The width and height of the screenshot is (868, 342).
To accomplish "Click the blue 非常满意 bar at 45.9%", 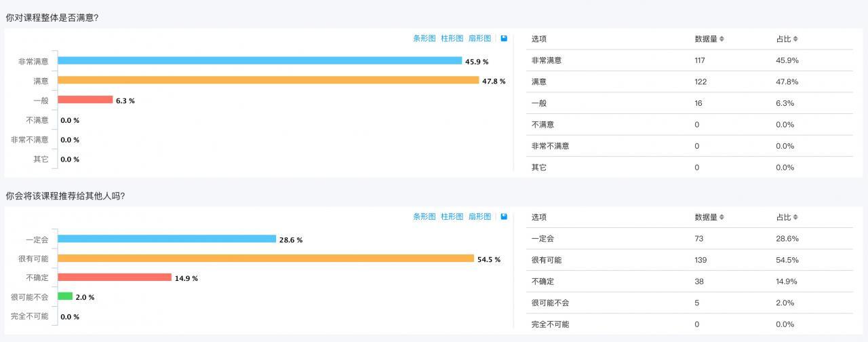I will click(260, 60).
